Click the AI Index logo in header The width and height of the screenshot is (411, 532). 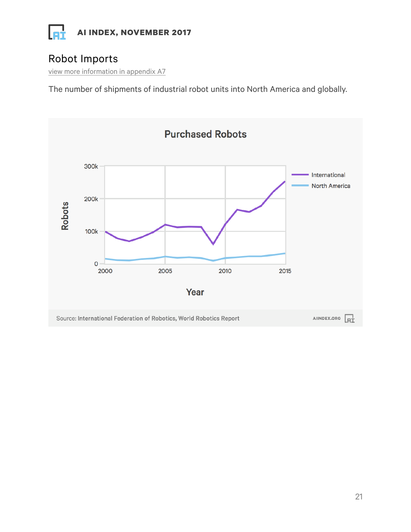pos(57,32)
